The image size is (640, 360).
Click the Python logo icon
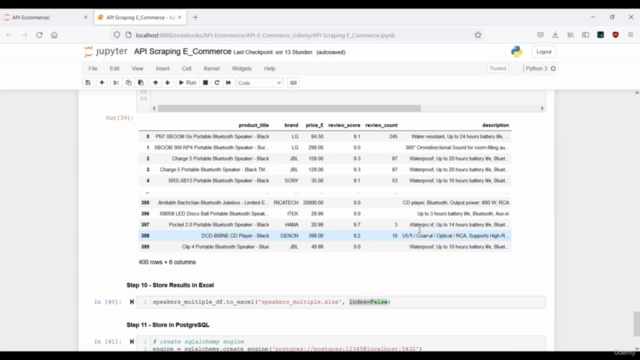[517, 51]
